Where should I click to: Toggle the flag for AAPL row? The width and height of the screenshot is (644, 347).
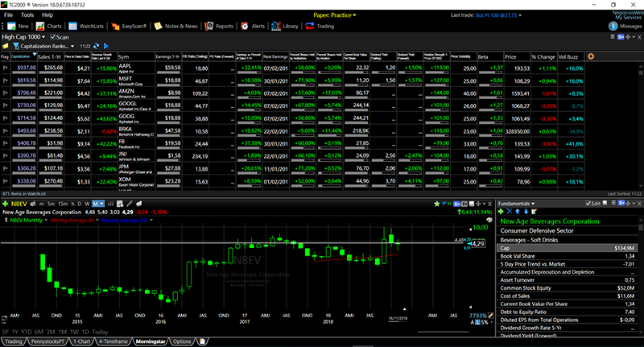6,68
